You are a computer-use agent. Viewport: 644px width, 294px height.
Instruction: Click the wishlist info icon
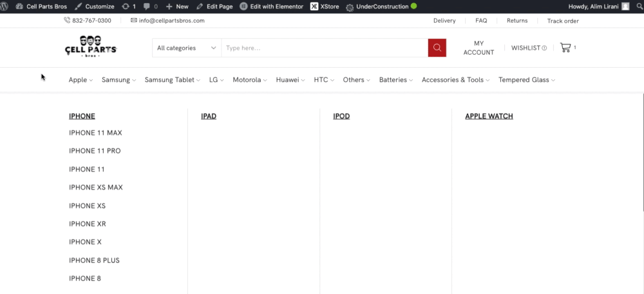(x=544, y=48)
